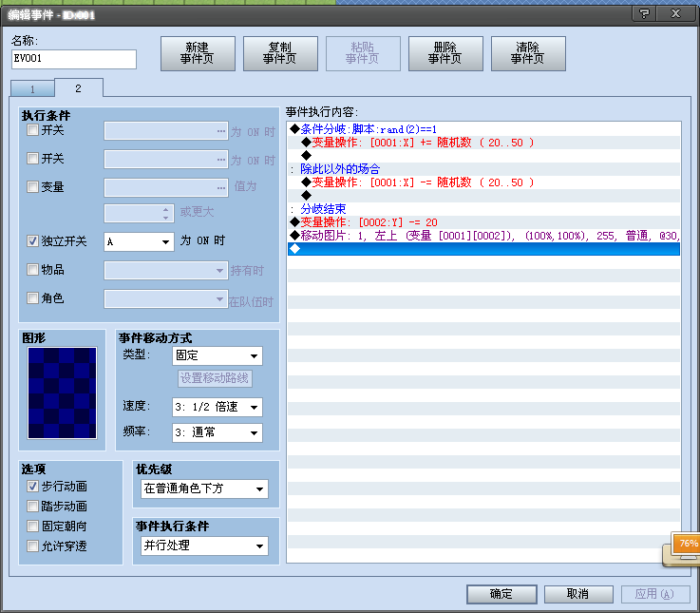The width and height of the screenshot is (700, 613).
Task: Click the 删除事件页 button
Action: [x=445, y=53]
